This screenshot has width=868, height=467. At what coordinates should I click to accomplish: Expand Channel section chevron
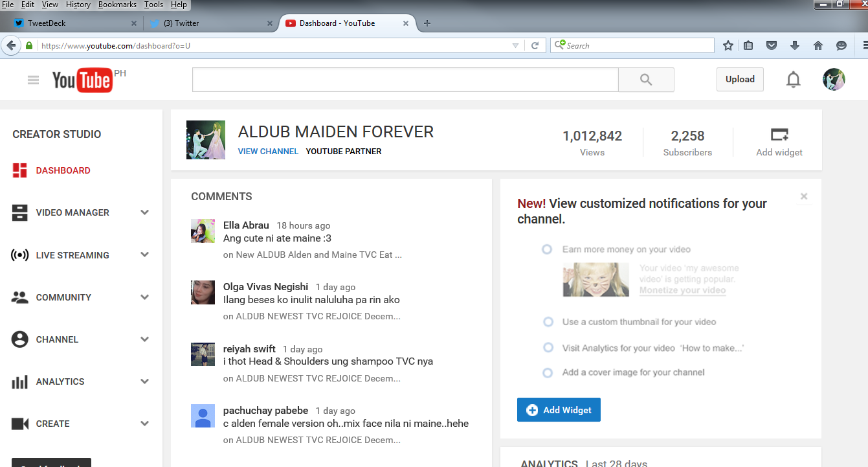tap(145, 339)
